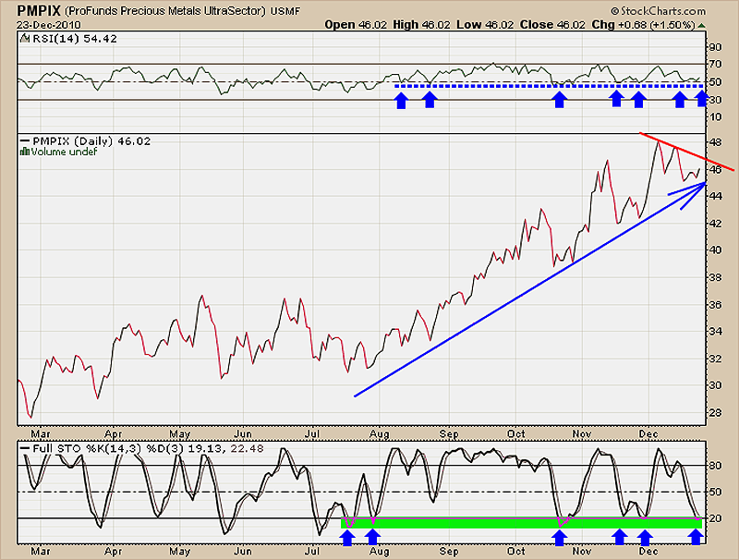Open the StockCharts.com copyright link
The height and width of the screenshot is (560, 739).
[x=659, y=11]
